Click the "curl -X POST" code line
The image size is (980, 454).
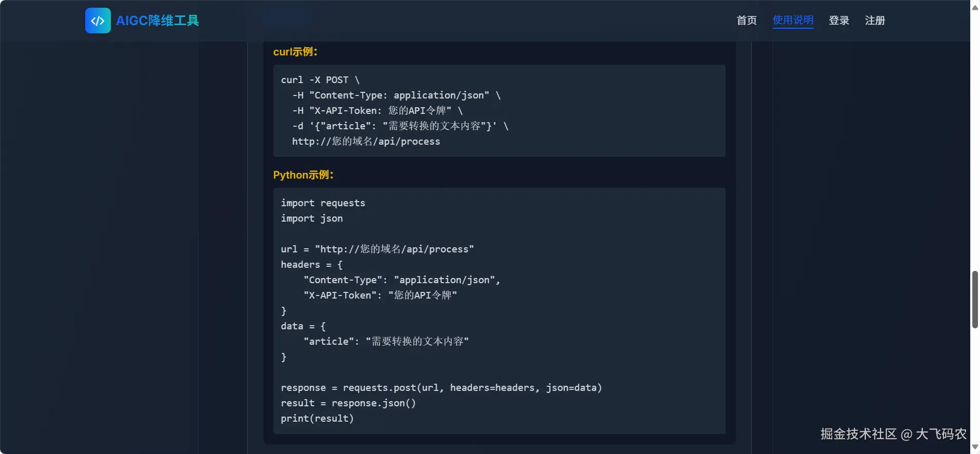click(x=320, y=80)
